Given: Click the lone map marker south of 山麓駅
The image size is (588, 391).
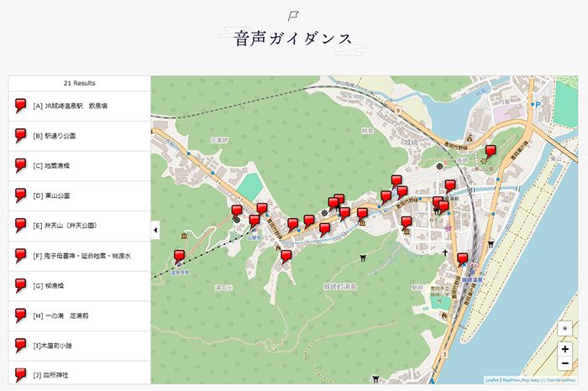Looking at the screenshot, I should (286, 257).
